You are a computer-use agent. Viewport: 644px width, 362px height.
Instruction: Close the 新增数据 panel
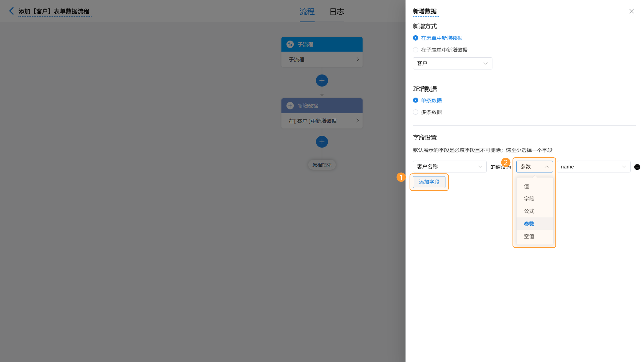point(631,11)
